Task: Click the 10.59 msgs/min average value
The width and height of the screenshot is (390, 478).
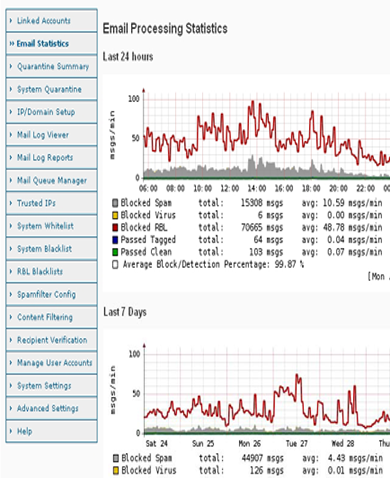Action: 352,203
